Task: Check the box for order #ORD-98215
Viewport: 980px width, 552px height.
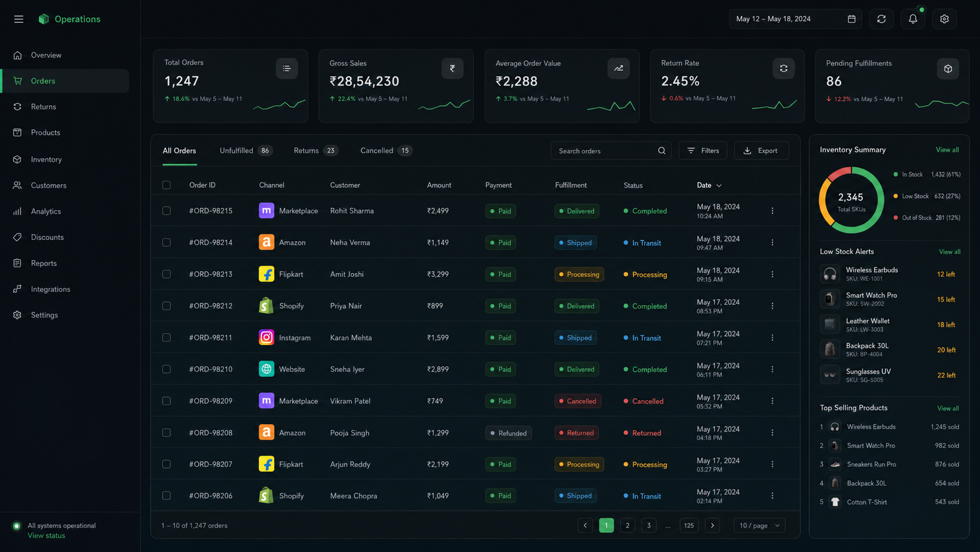Action: [166, 211]
